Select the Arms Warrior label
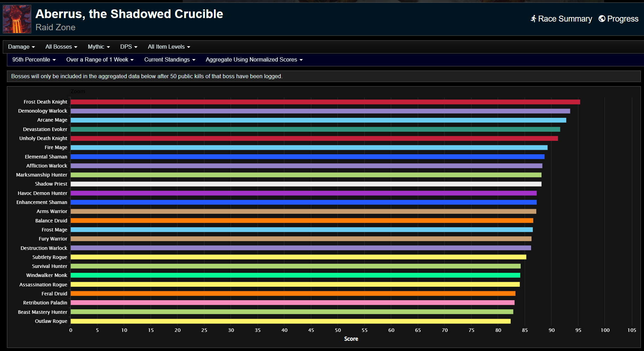 click(52, 211)
